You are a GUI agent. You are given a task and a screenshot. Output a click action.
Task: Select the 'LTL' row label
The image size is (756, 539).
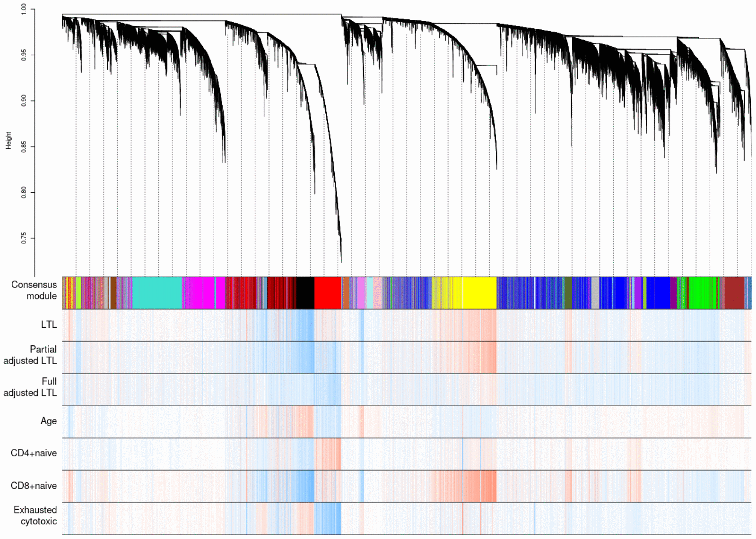coord(49,325)
